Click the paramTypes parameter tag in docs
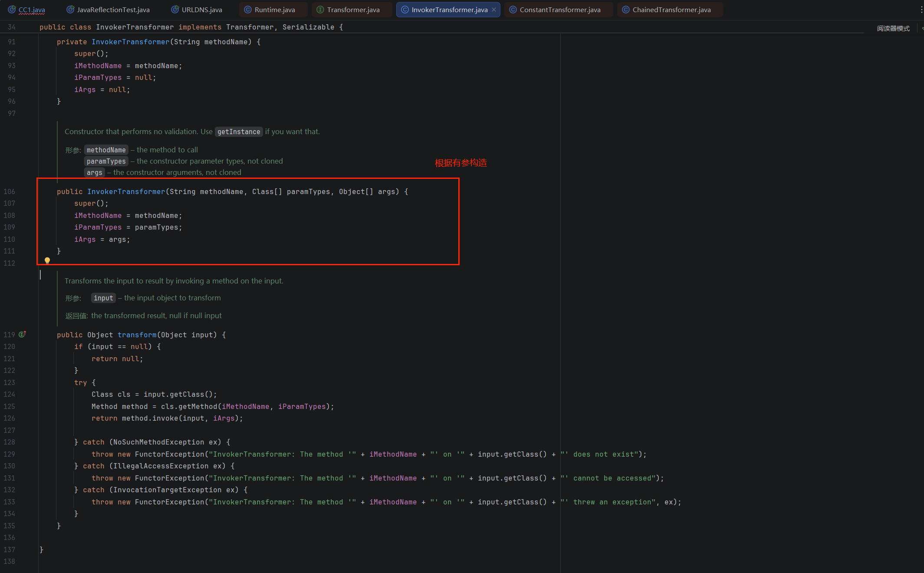Image resolution: width=924 pixels, height=573 pixels. coord(106,161)
